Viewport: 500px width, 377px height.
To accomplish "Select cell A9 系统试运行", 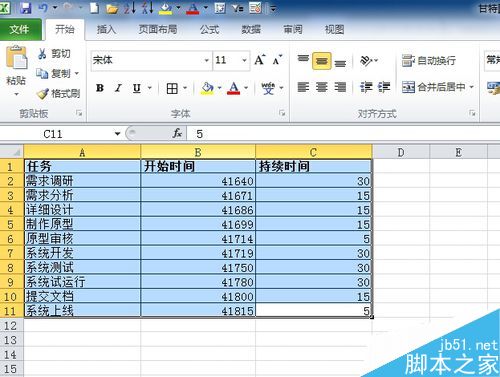I will click(82, 282).
